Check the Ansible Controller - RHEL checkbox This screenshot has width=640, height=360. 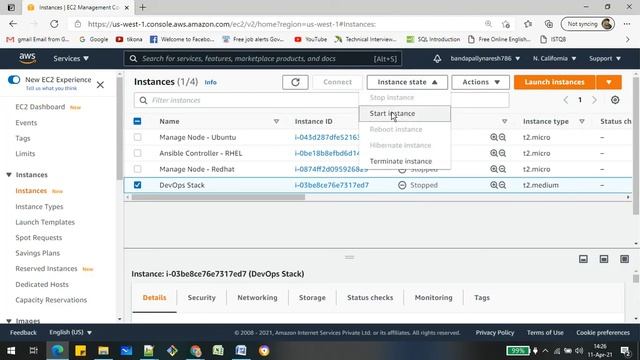[138, 153]
